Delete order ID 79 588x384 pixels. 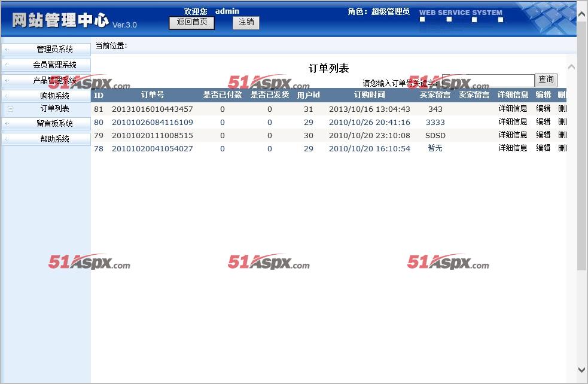click(562, 135)
